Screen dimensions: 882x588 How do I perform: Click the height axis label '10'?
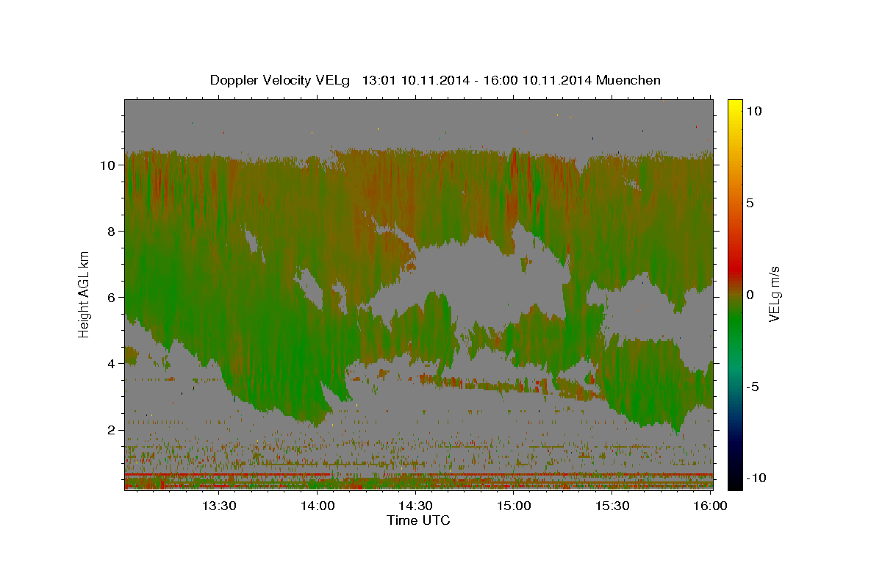tap(107, 165)
